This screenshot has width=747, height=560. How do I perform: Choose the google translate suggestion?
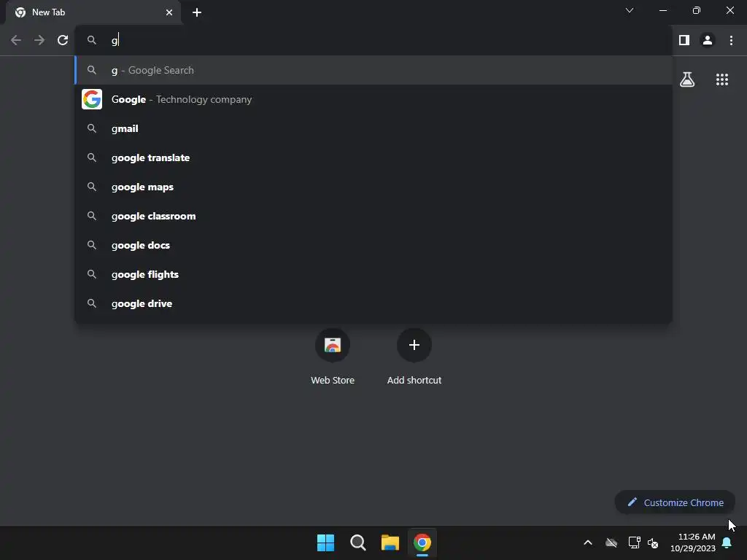click(373, 157)
